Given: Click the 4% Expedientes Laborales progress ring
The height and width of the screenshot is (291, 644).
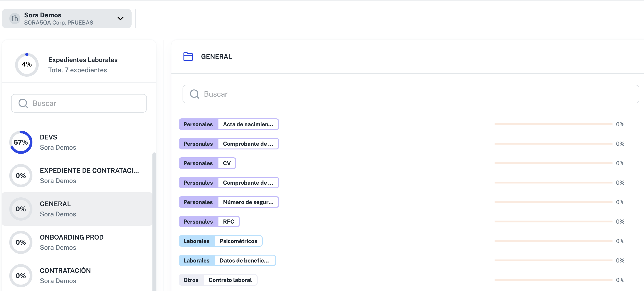Looking at the screenshot, I should (27, 65).
